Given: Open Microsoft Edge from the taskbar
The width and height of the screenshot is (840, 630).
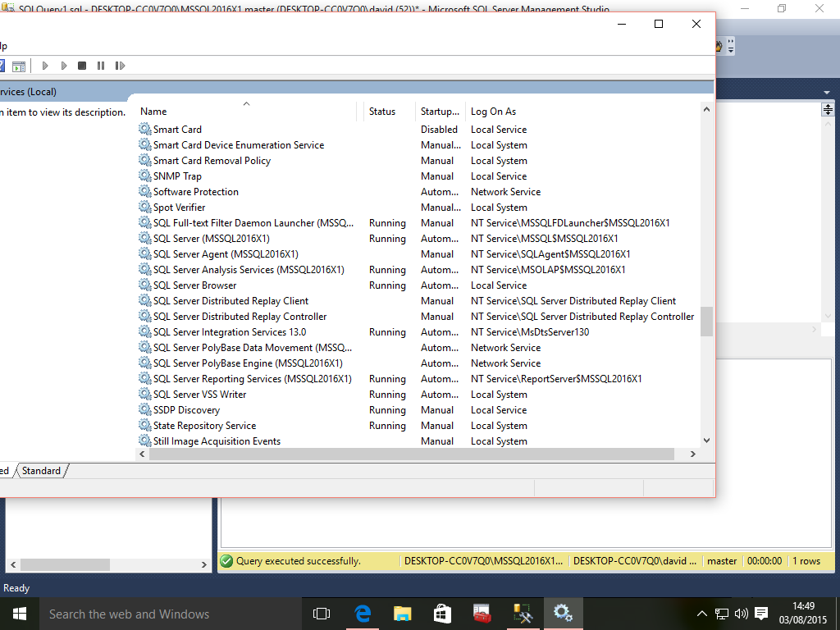Looking at the screenshot, I should coord(363,614).
